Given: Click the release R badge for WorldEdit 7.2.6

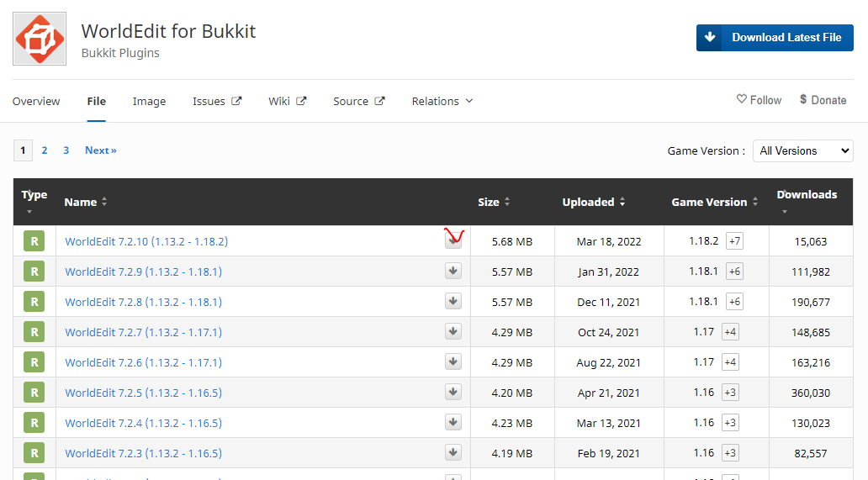Looking at the screenshot, I should pos(34,362).
